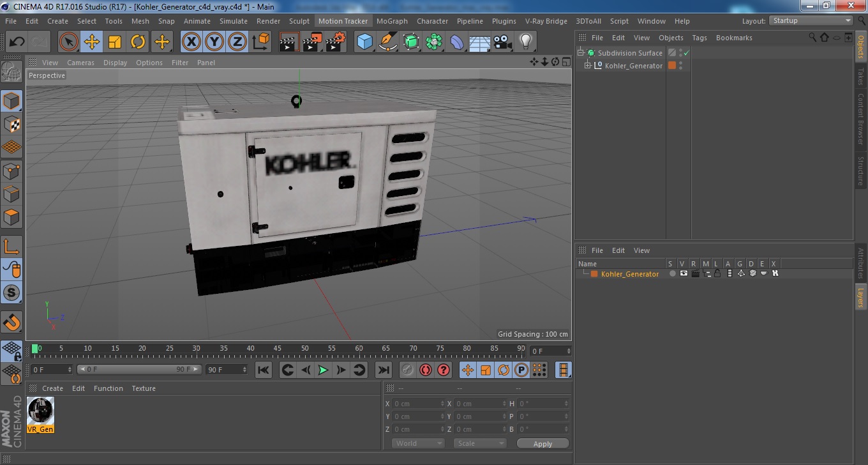The width and height of the screenshot is (868, 465).
Task: Select the Live Selection tool
Action: pyautogui.click(x=69, y=42)
